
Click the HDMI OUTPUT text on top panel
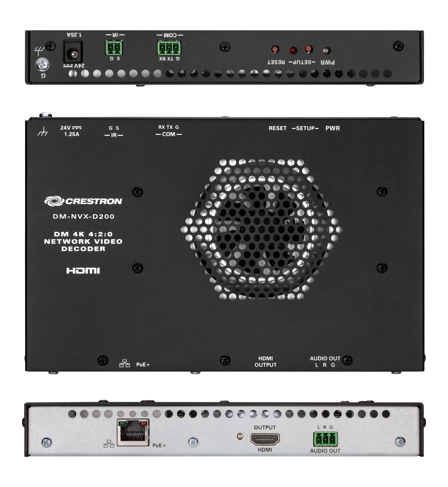[x=265, y=361]
